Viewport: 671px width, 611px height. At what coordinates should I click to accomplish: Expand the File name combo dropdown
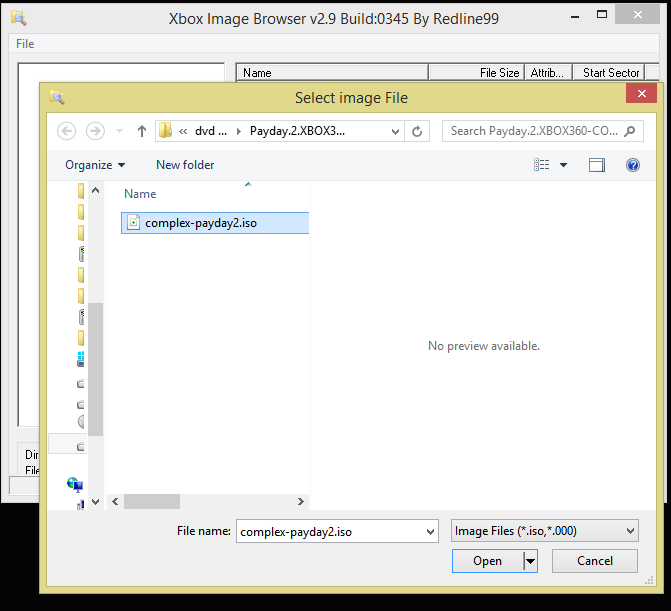click(x=430, y=531)
